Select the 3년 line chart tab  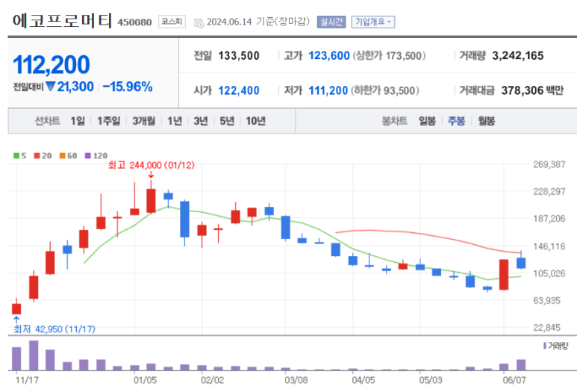[201, 121]
